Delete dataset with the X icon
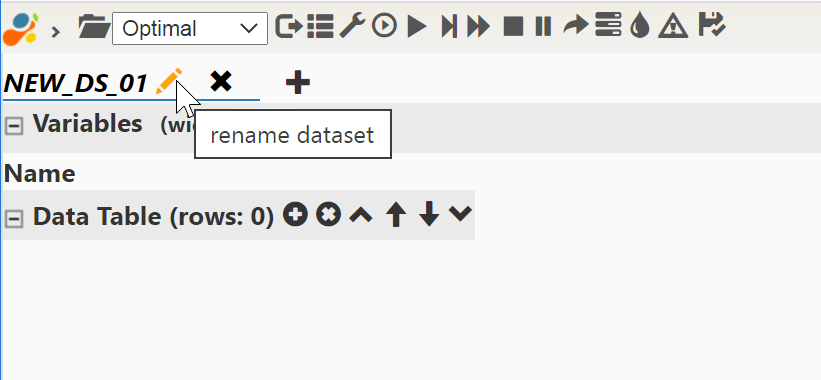Viewport: 821px width, 380px height. [221, 82]
